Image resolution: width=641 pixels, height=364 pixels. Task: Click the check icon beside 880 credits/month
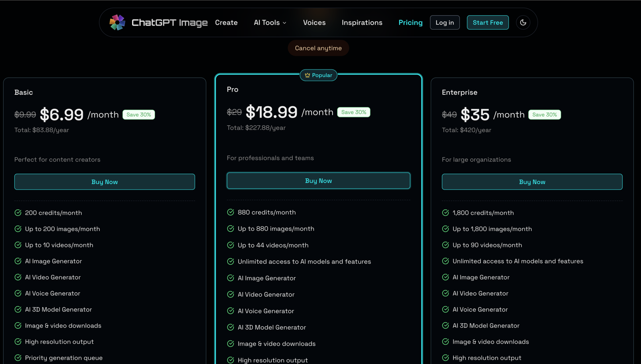coord(230,212)
